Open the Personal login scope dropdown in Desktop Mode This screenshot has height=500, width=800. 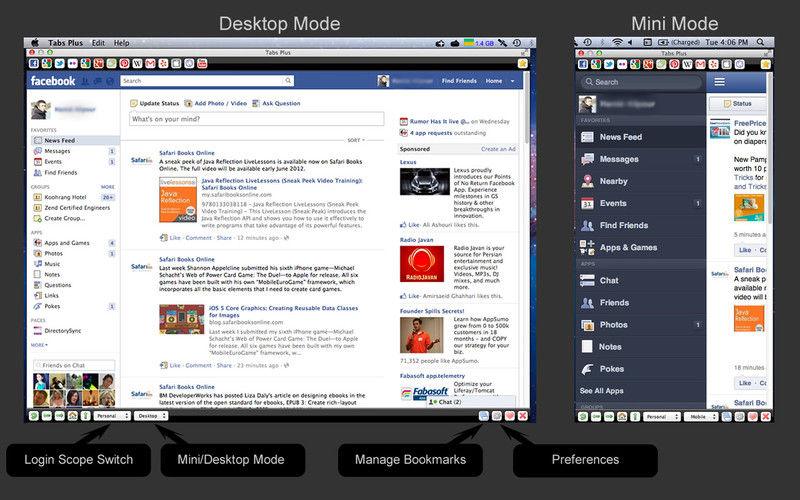[x=112, y=416]
